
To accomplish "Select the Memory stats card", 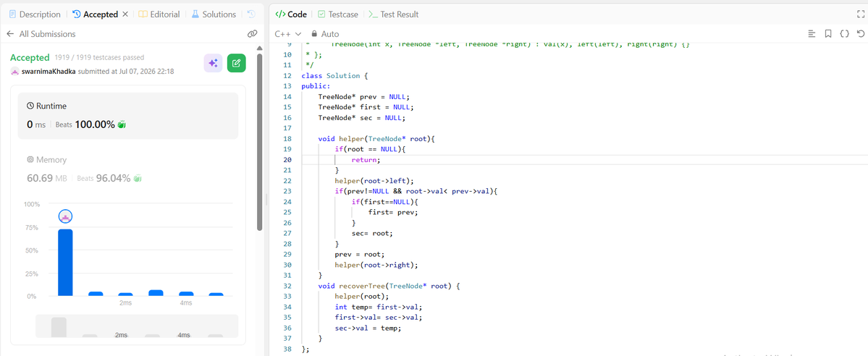I will point(128,169).
